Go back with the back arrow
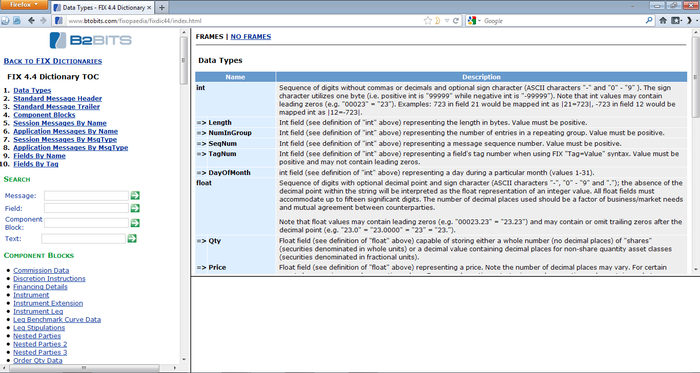700x373 pixels. pos(31,21)
